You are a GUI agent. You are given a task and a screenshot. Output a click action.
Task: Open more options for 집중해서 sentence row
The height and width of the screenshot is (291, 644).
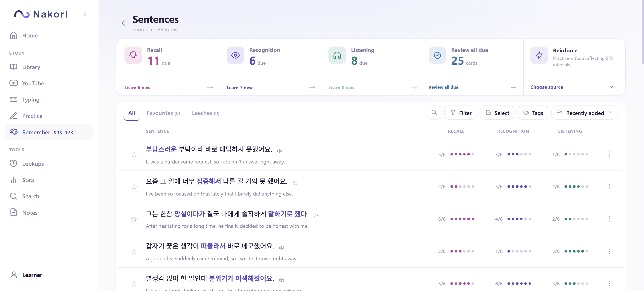click(609, 187)
